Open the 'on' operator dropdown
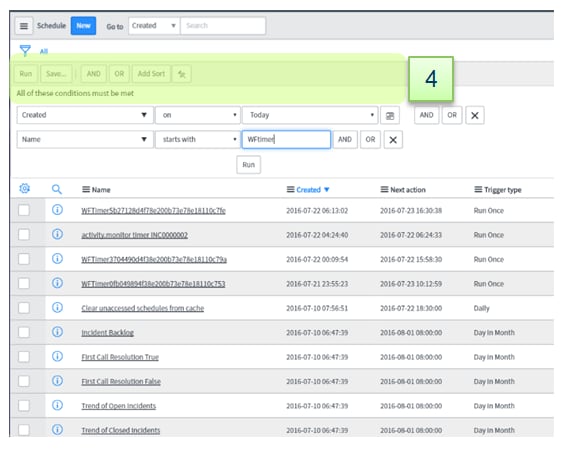571x457 pixels. (198, 115)
